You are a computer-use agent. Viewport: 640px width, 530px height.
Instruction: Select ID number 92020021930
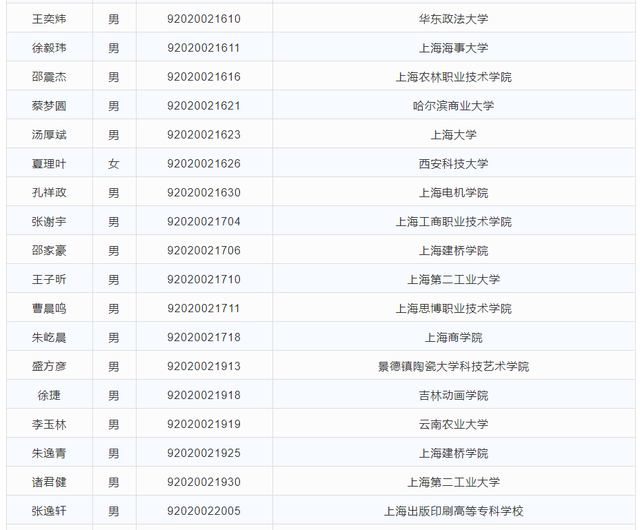[204, 483]
